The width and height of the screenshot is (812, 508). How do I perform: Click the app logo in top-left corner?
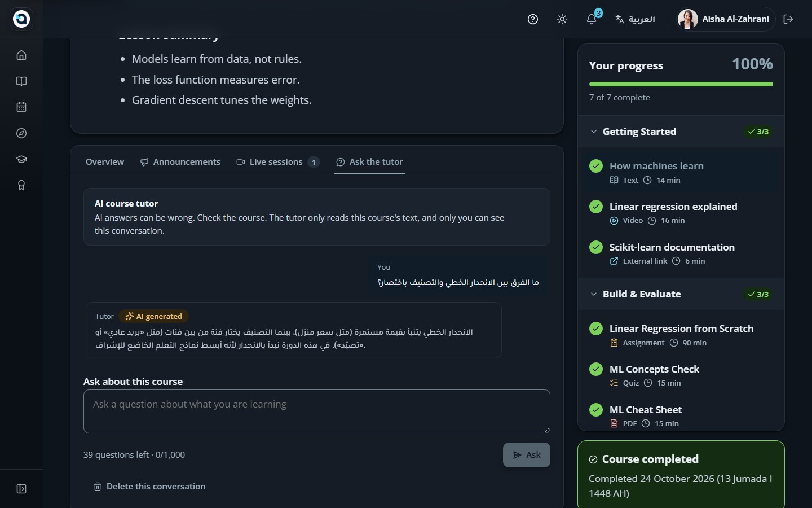tap(21, 19)
